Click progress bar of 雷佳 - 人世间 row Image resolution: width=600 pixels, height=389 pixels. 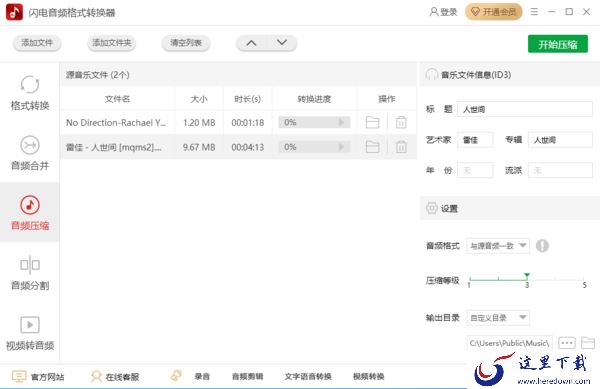tap(314, 147)
